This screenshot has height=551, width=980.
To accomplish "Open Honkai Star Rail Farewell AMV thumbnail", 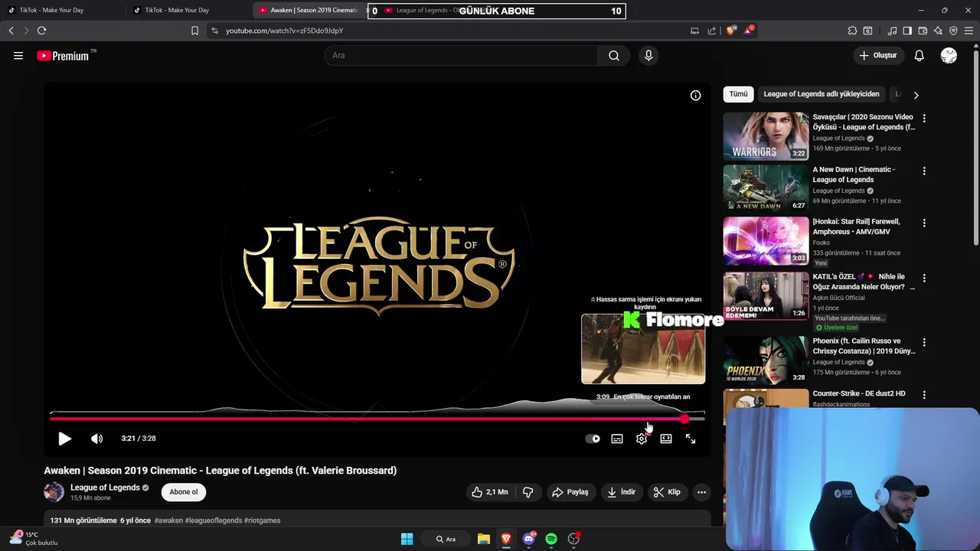I will (766, 240).
